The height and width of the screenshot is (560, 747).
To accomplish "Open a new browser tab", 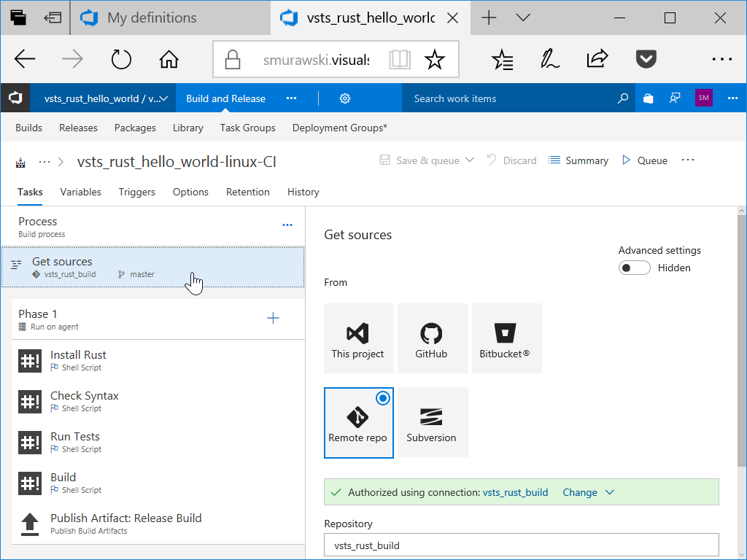I will [x=489, y=17].
